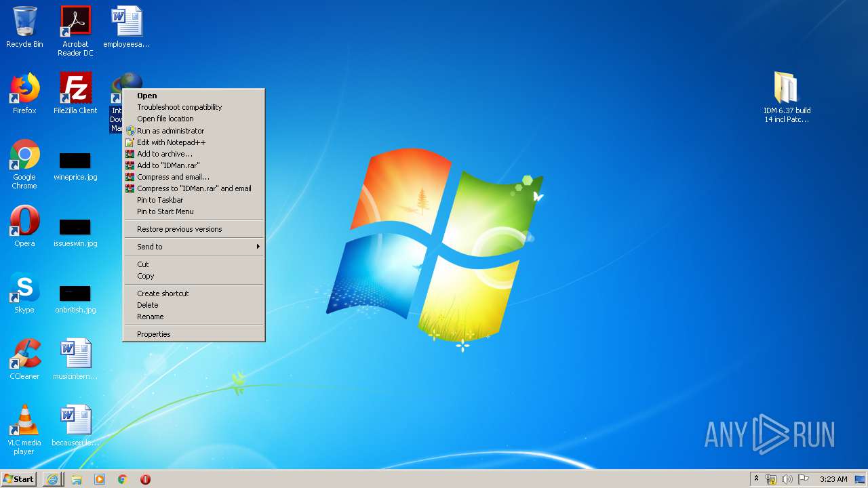Viewport: 868px width, 488px height.
Task: Show hidden system tray icons
Action: point(756,479)
